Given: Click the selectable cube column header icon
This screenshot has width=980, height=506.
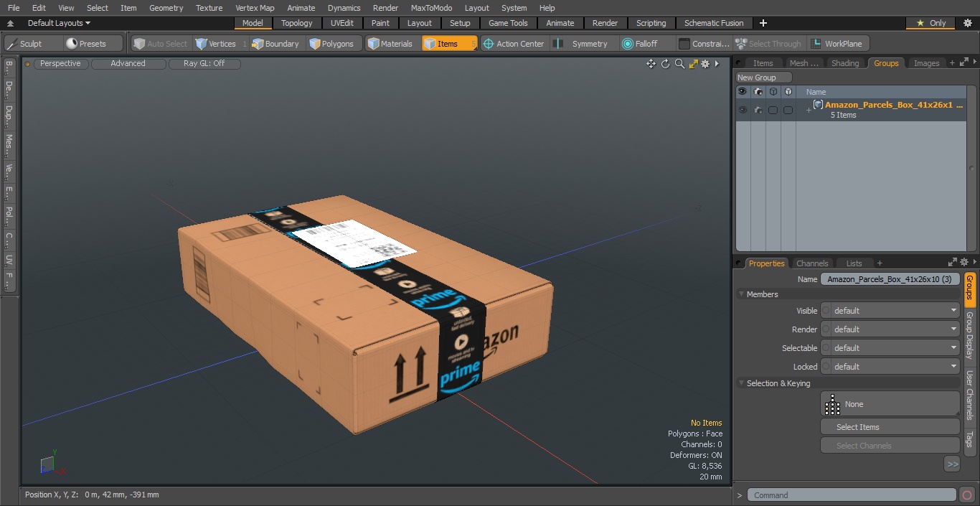Looking at the screenshot, I should [773, 92].
